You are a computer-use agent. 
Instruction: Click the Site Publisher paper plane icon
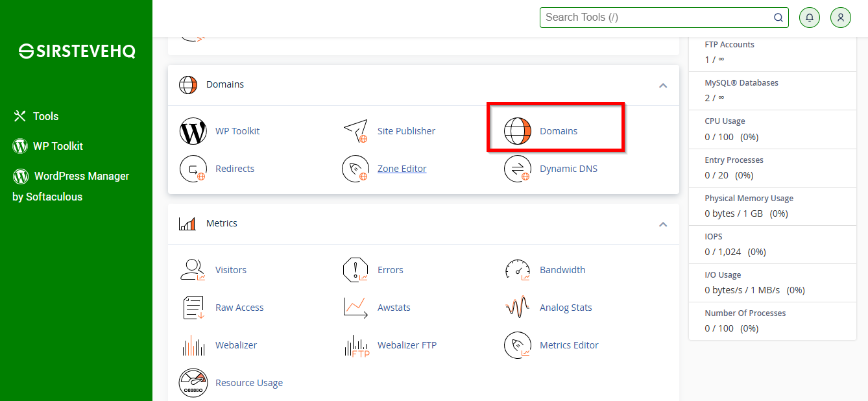(x=356, y=131)
